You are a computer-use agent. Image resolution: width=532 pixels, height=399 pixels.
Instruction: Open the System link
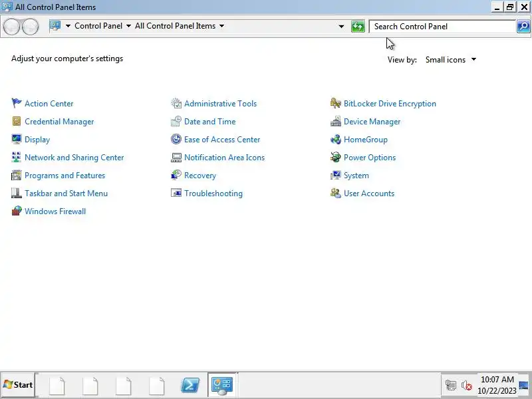click(356, 176)
